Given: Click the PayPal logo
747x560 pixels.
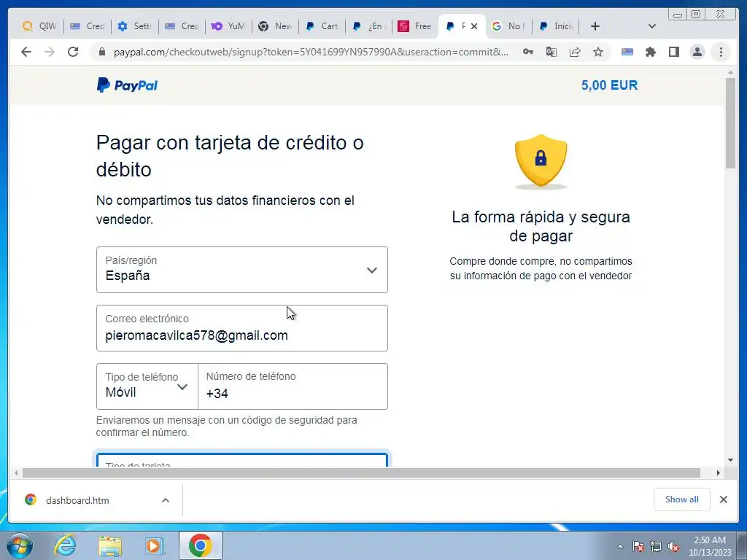Looking at the screenshot, I should point(127,85).
